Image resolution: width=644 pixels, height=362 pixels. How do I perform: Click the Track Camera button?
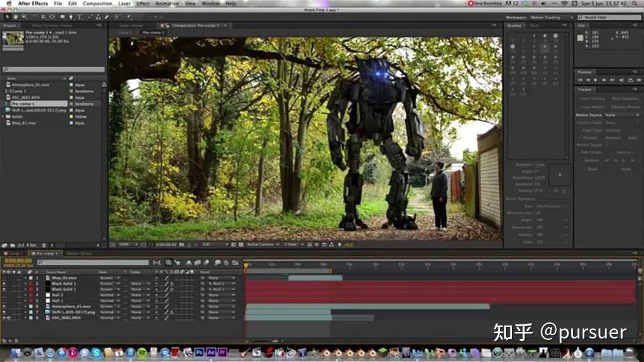[x=592, y=99]
